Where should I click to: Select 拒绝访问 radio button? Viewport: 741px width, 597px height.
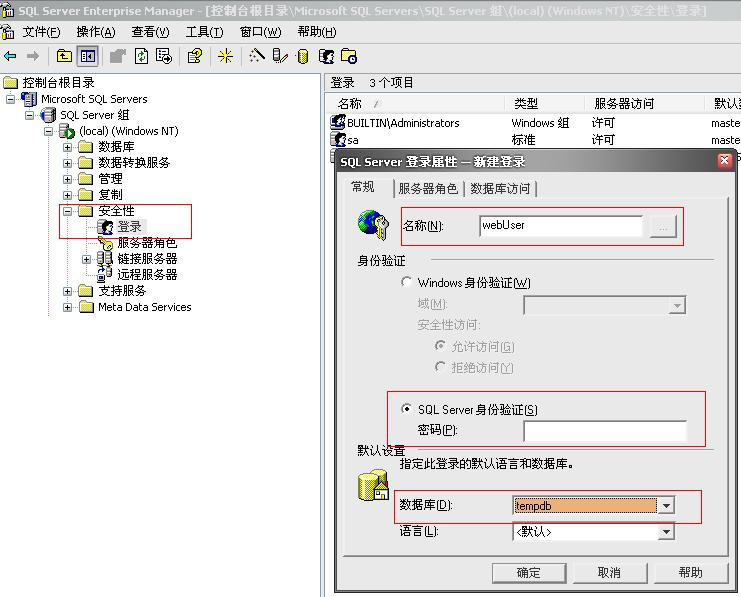440,366
